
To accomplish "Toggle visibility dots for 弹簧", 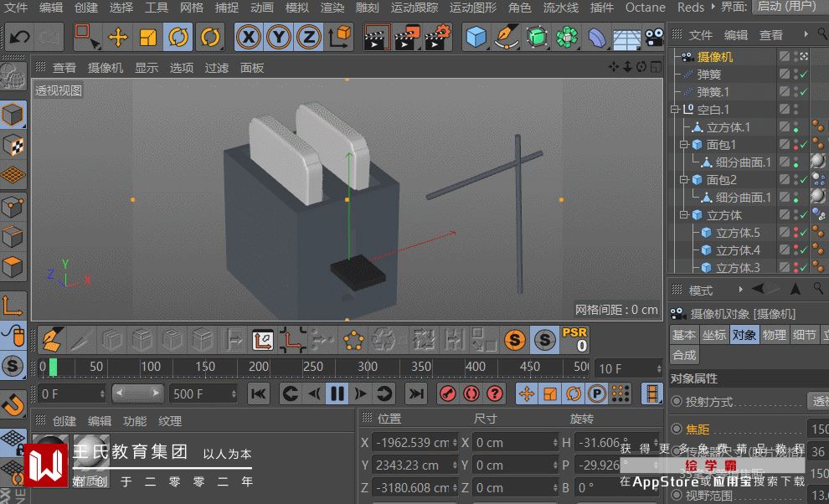I will point(796,74).
